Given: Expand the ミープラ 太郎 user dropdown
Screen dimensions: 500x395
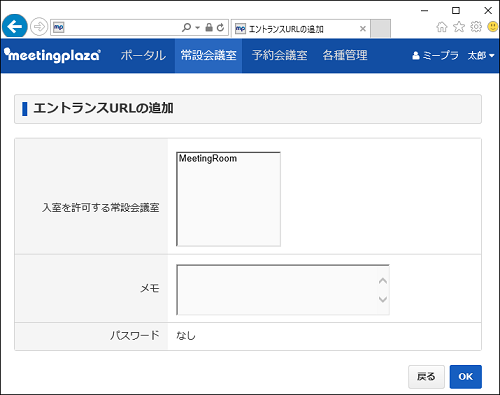Looking at the screenshot, I should pos(453,56).
